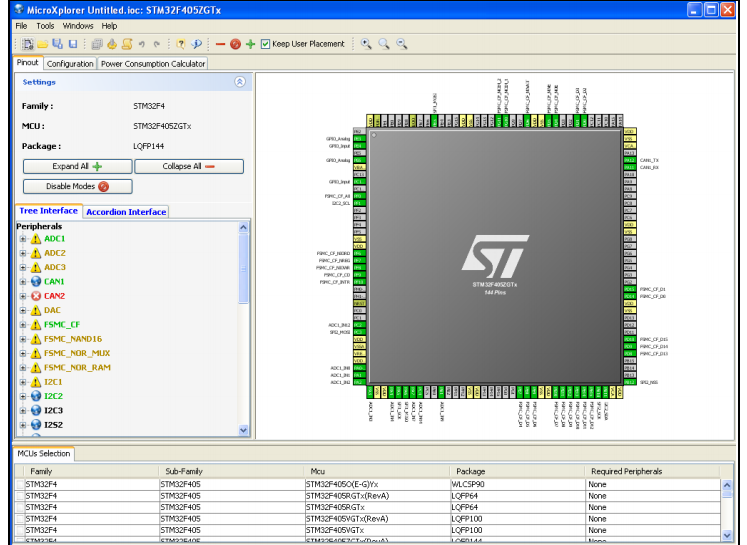
Task: Click the gray stacked-pages report icon
Action: (x=97, y=44)
